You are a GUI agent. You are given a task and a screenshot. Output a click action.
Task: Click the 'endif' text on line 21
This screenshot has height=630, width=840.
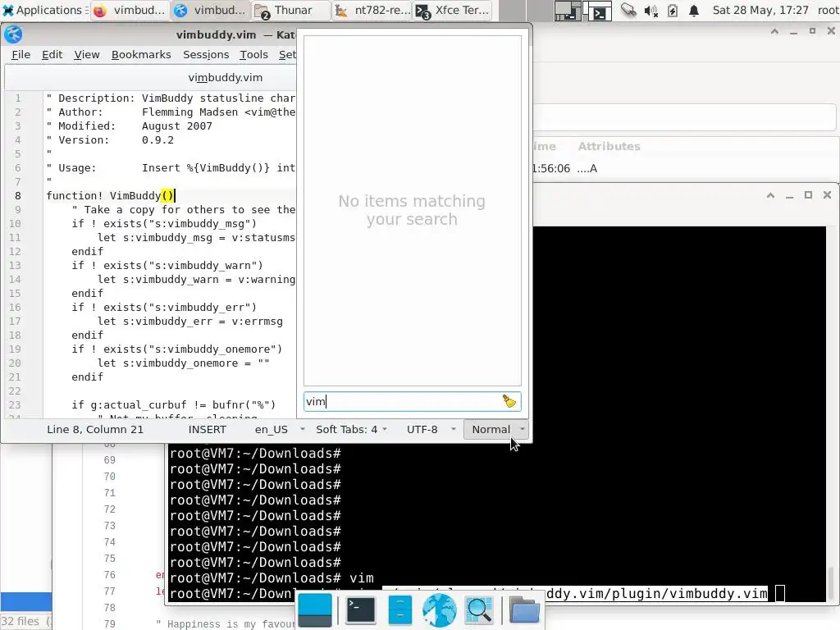[x=87, y=377]
